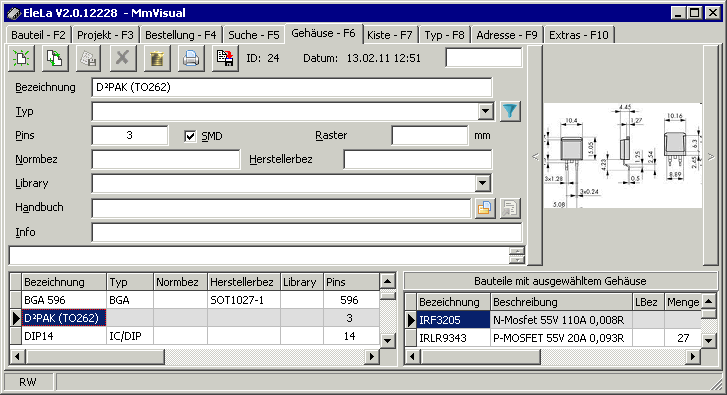Click the Raster input field
Viewport: 727px width, 395px height.
(x=430, y=135)
